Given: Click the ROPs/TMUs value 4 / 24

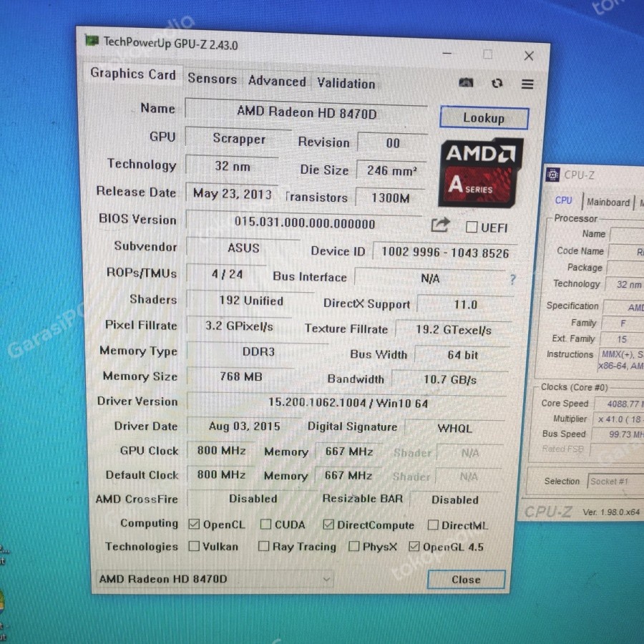Looking at the screenshot, I should (x=227, y=274).
